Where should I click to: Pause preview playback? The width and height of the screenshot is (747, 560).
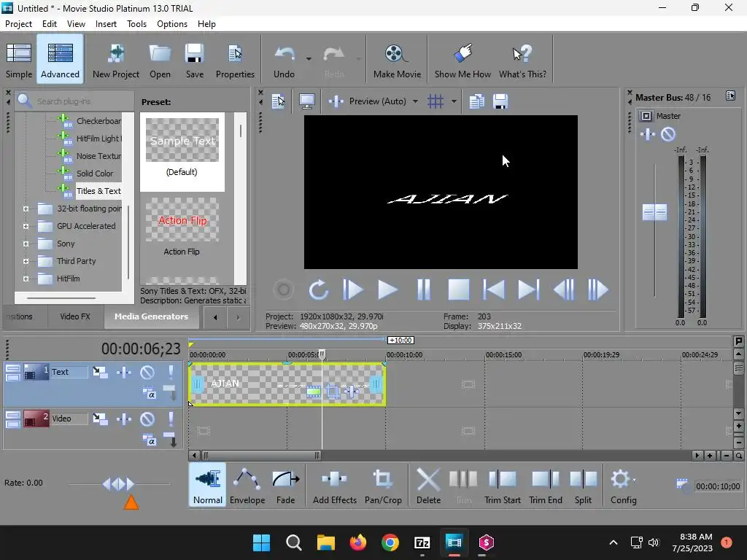pyautogui.click(x=424, y=289)
